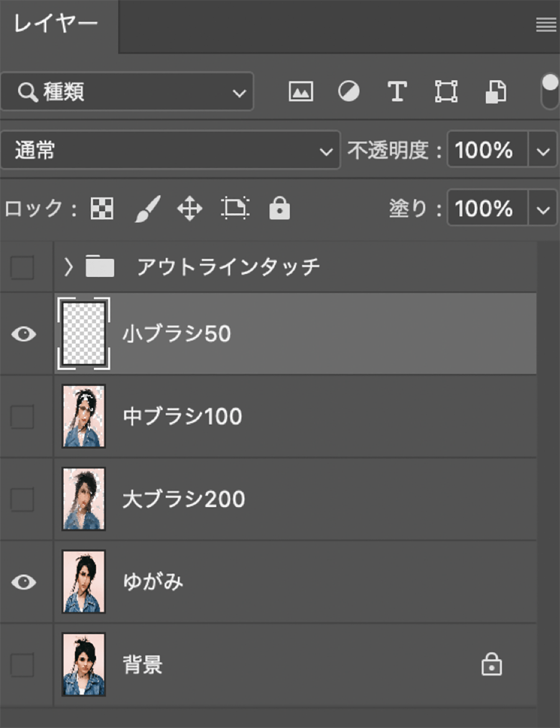
Task: Lock position move icon
Action: point(190,209)
